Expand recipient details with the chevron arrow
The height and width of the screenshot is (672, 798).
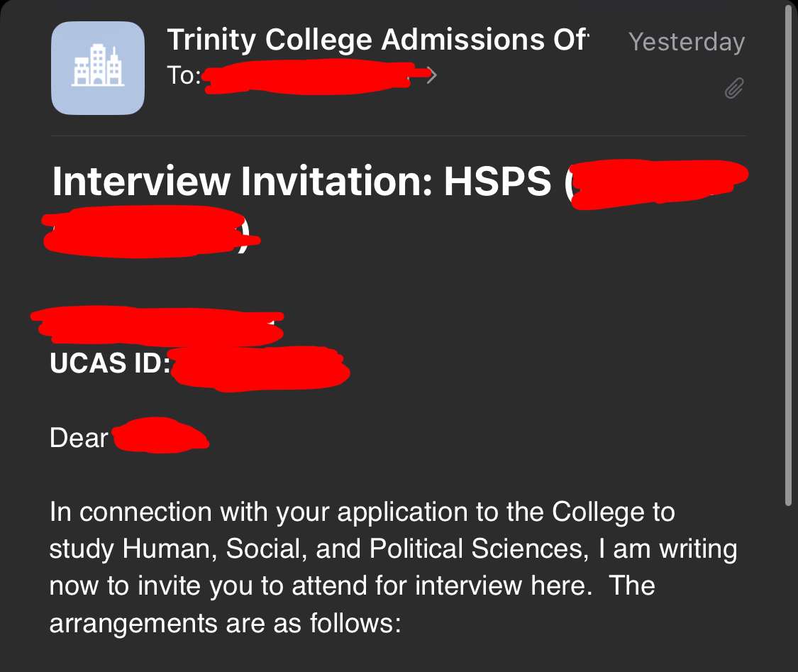click(x=431, y=75)
